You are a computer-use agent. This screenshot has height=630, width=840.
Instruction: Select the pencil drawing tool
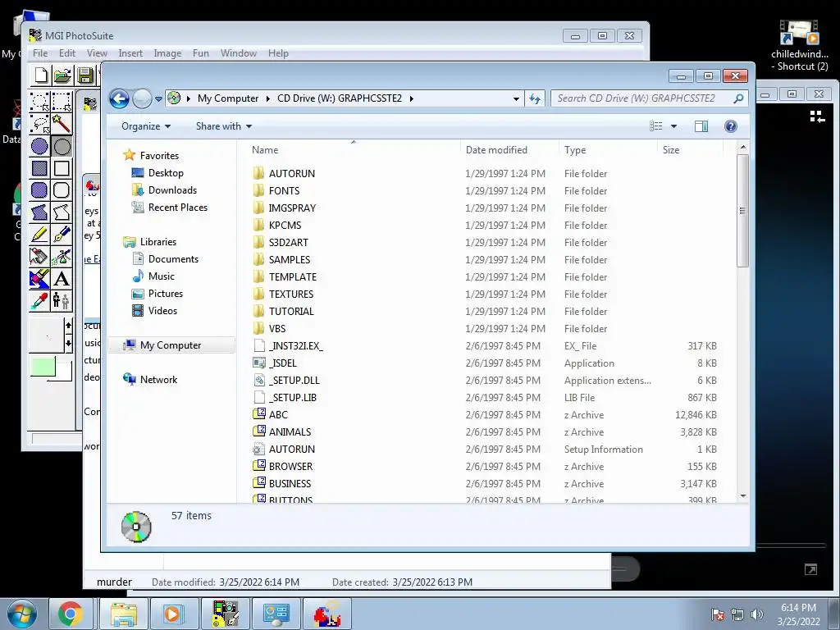tap(39, 234)
